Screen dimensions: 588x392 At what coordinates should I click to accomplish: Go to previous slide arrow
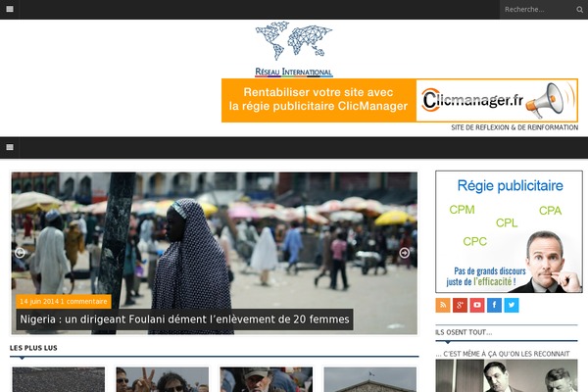point(20,253)
